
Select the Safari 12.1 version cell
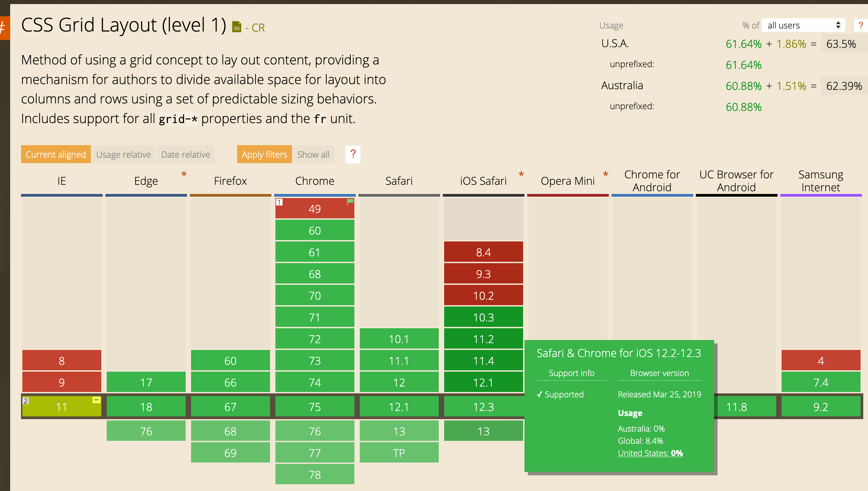click(x=399, y=407)
